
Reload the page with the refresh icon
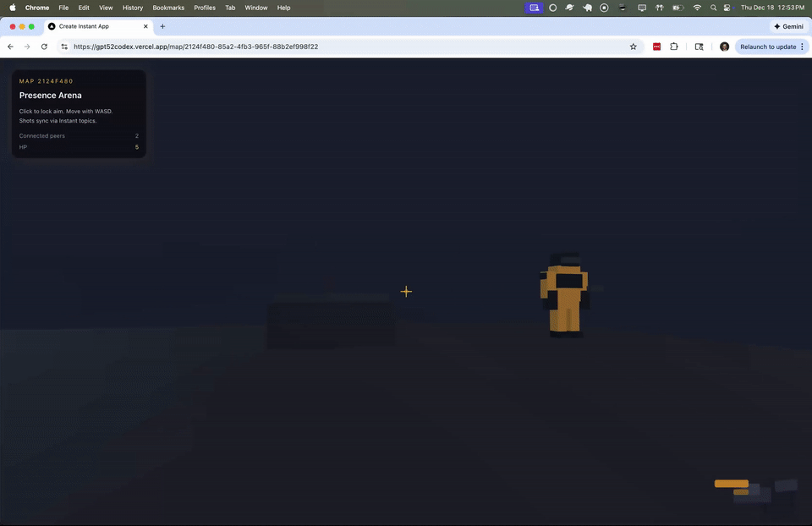44,47
